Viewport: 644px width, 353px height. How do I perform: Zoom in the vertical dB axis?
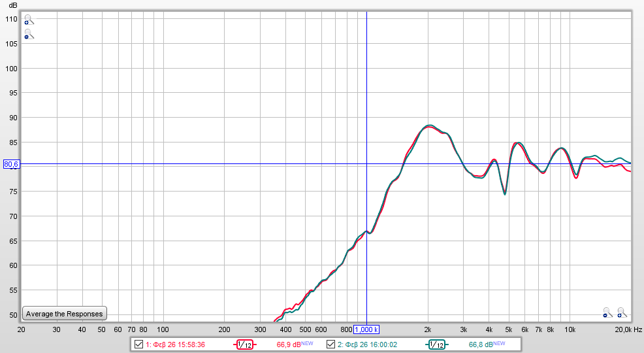(29, 20)
